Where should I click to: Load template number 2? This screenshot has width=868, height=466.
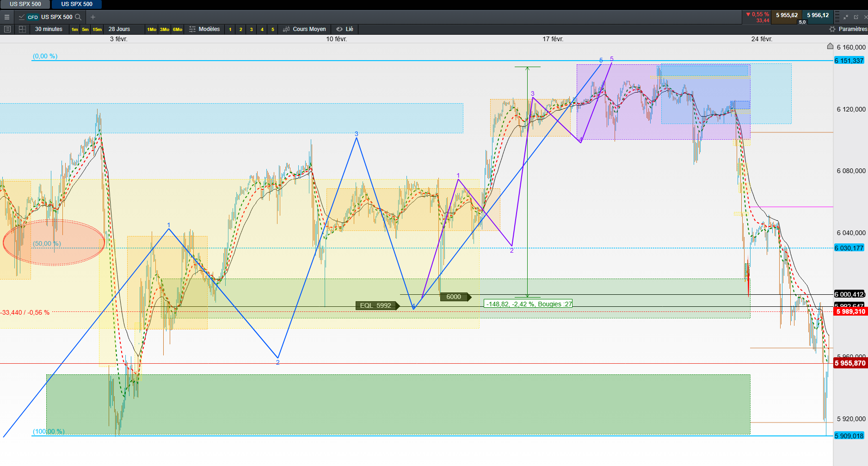(x=241, y=30)
